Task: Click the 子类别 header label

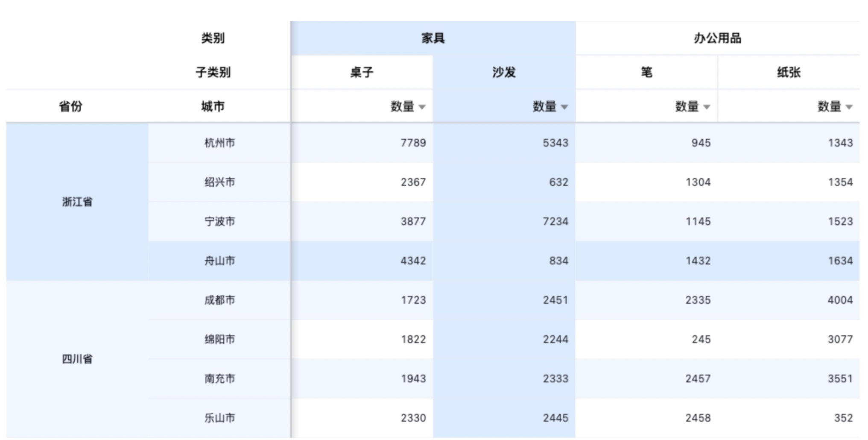Action: pos(213,73)
